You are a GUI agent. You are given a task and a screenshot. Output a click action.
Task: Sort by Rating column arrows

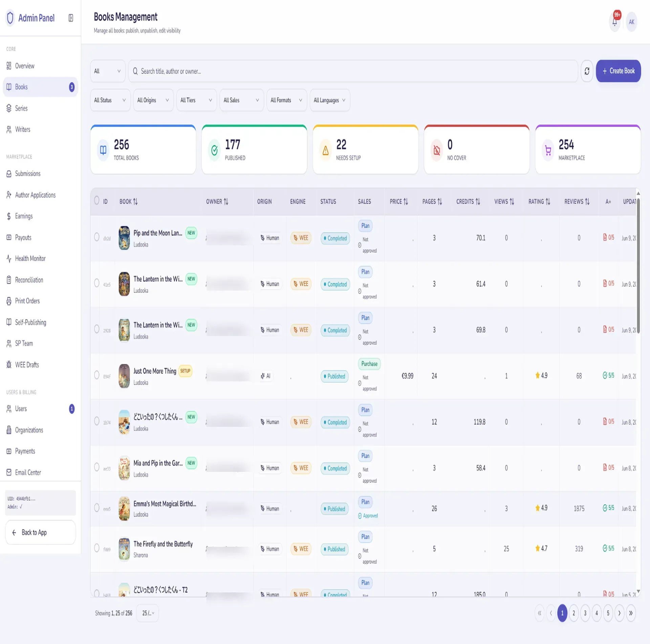coord(548,202)
